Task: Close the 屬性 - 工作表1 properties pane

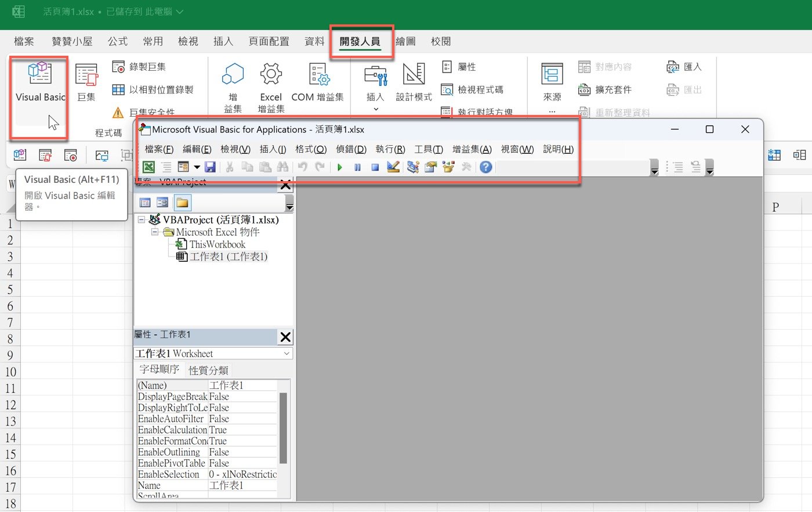Action: (x=285, y=337)
